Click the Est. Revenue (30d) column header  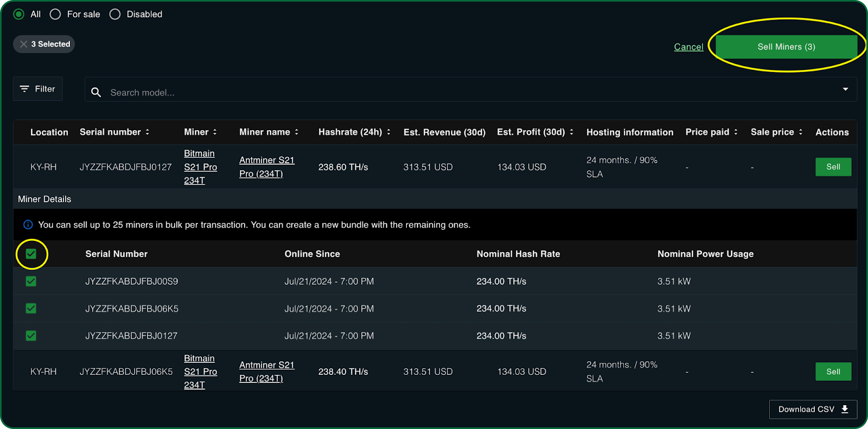[444, 132]
